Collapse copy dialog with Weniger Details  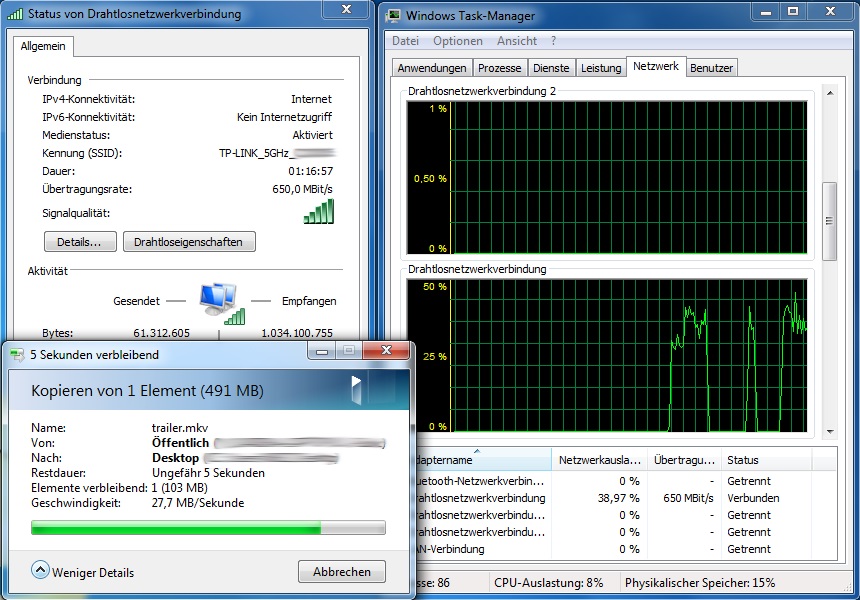pyautogui.click(x=83, y=571)
